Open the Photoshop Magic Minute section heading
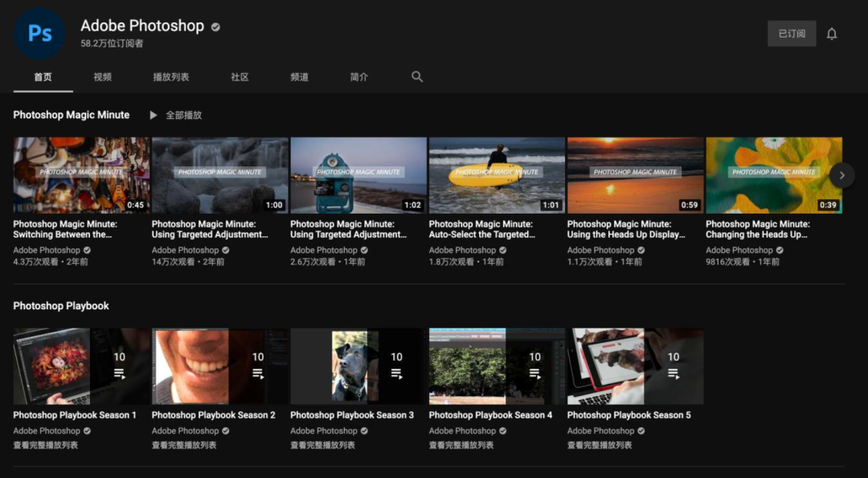Screen dimensions: 868x478 pyautogui.click(x=72, y=115)
